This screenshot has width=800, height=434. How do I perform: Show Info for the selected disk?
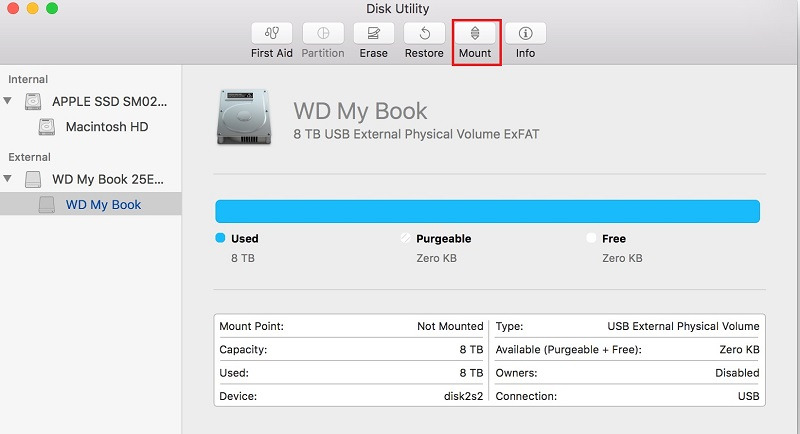point(526,33)
